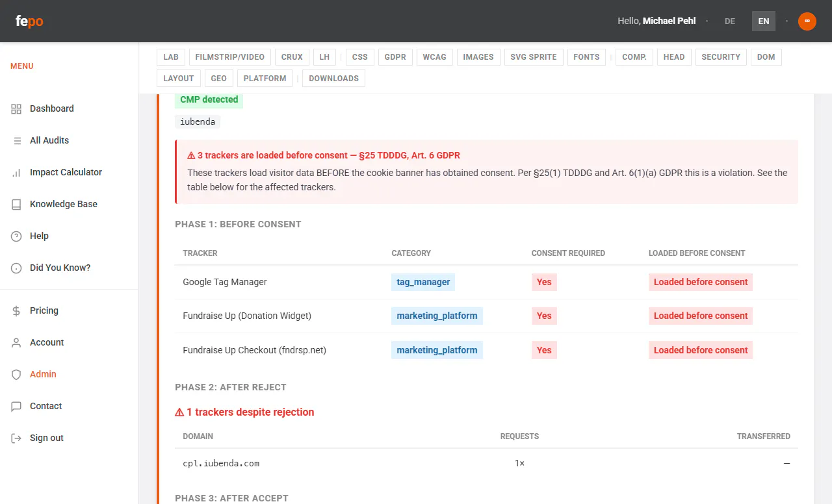The width and height of the screenshot is (832, 504).
Task: Go to All Audits
Action: [x=49, y=141]
